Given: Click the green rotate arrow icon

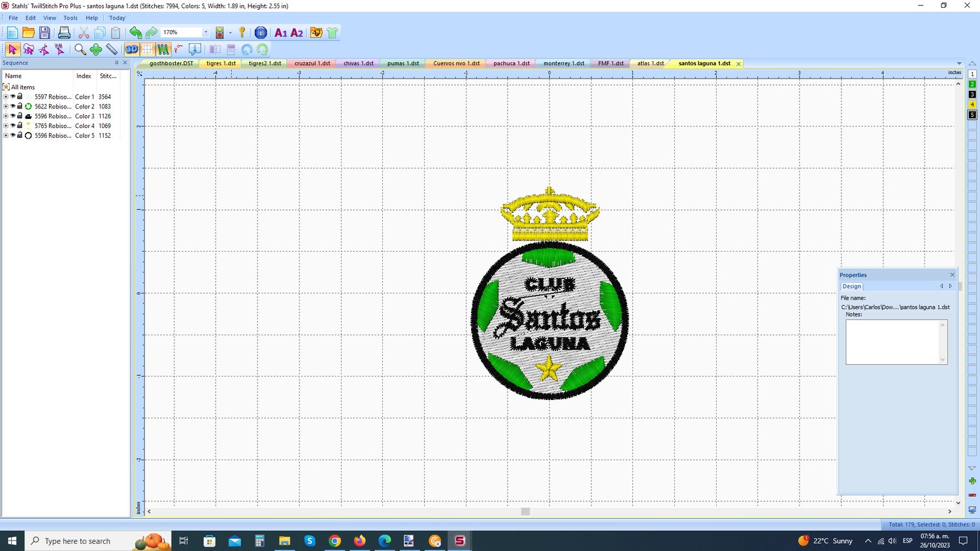Looking at the screenshot, I should 263,49.
